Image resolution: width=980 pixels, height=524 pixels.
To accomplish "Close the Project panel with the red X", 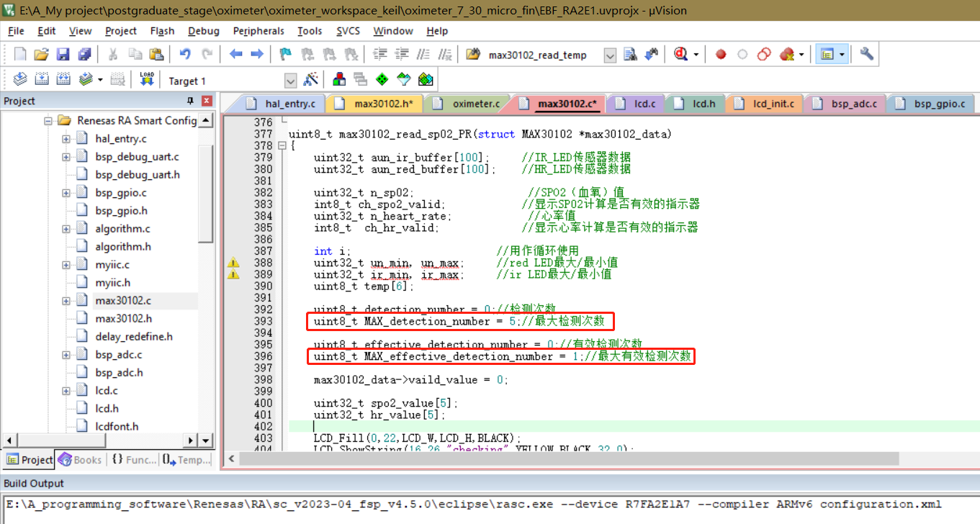I will pos(207,101).
